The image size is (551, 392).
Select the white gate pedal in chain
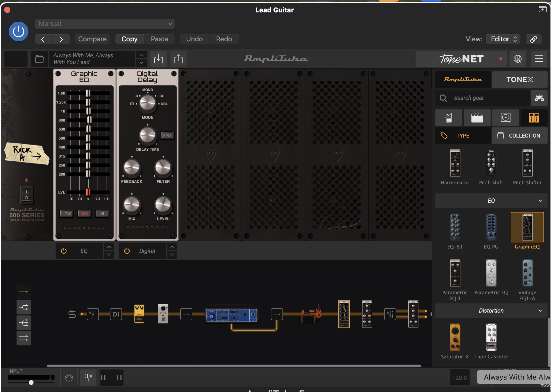pos(163,314)
